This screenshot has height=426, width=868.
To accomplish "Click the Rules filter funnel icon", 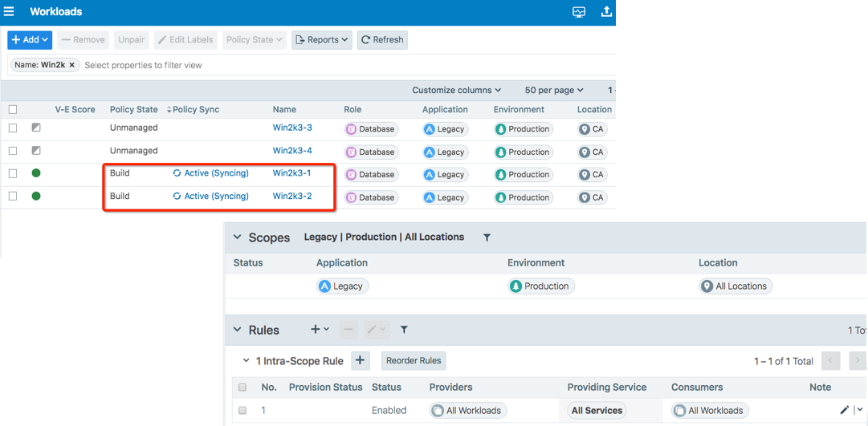I will tap(404, 330).
